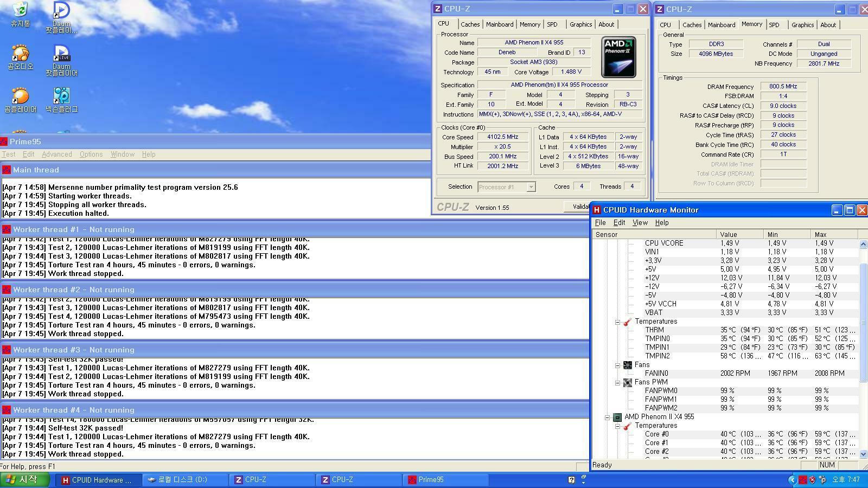Collapse the Fans PWM node
This screenshot has width=868, height=488.
click(x=617, y=382)
